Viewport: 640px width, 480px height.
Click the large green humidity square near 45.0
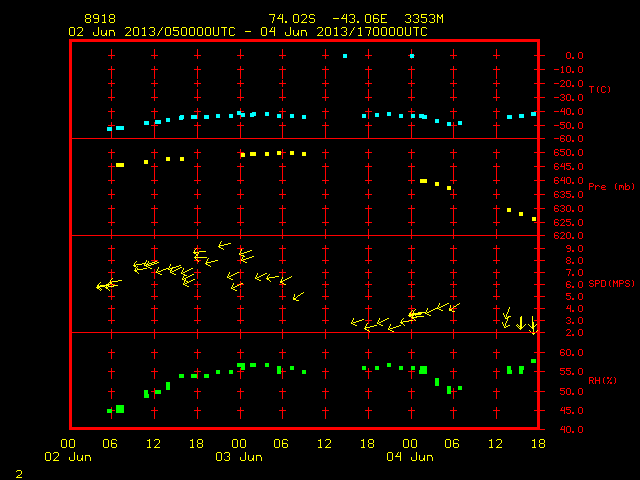coord(120,409)
